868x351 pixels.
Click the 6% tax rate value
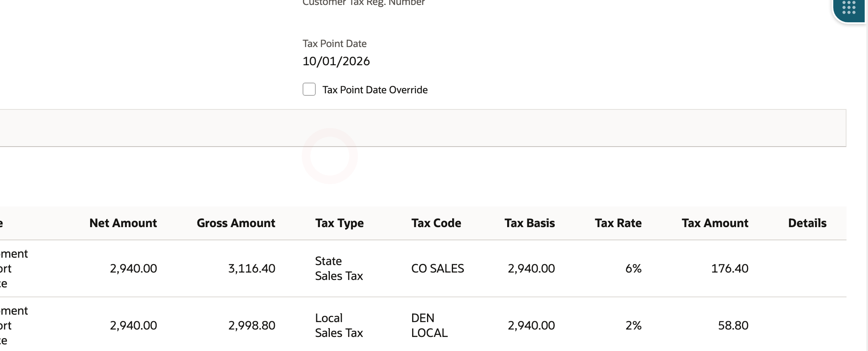point(633,268)
